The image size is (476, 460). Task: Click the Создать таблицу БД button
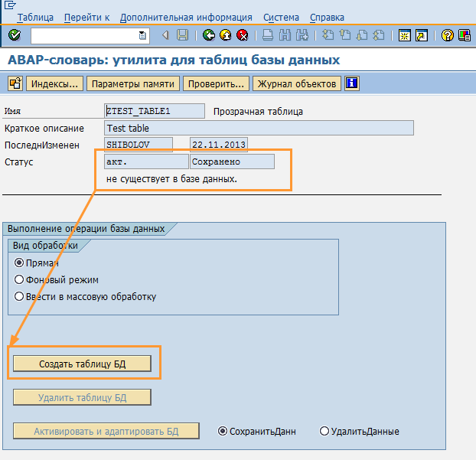[83, 364]
